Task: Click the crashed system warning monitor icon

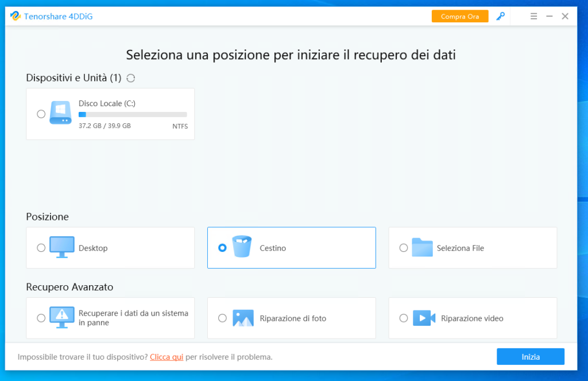Action: point(62,318)
